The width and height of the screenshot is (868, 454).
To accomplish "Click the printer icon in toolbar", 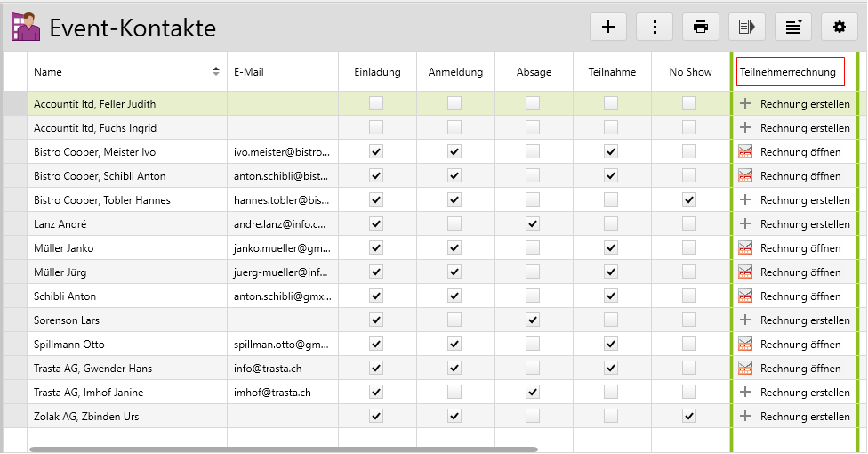I will 701,27.
